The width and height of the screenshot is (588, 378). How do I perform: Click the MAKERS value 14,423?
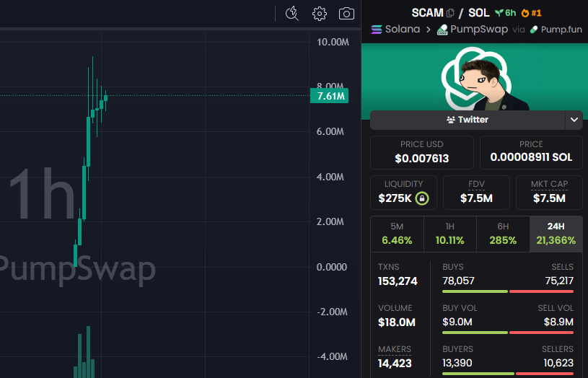395,364
